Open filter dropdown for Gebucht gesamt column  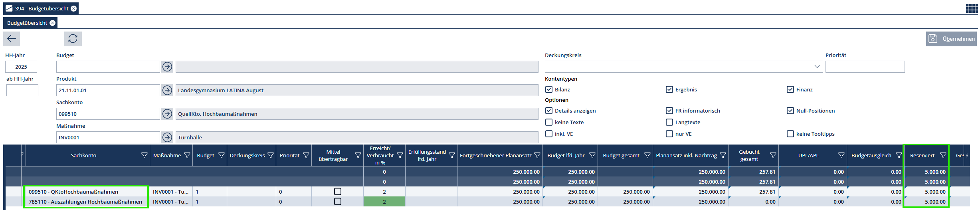[773, 156]
